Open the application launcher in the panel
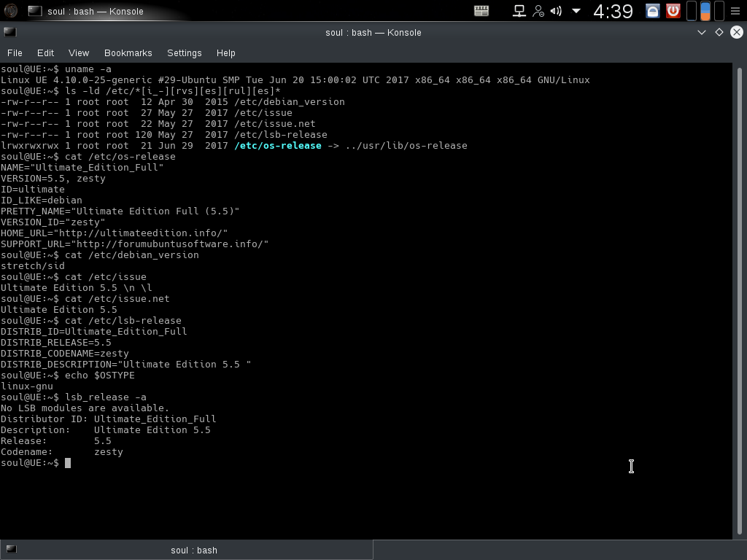 click(10, 10)
